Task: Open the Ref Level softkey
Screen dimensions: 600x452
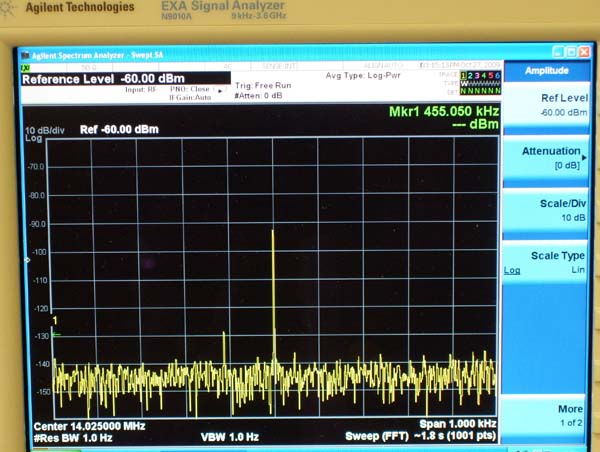Action: click(546, 106)
